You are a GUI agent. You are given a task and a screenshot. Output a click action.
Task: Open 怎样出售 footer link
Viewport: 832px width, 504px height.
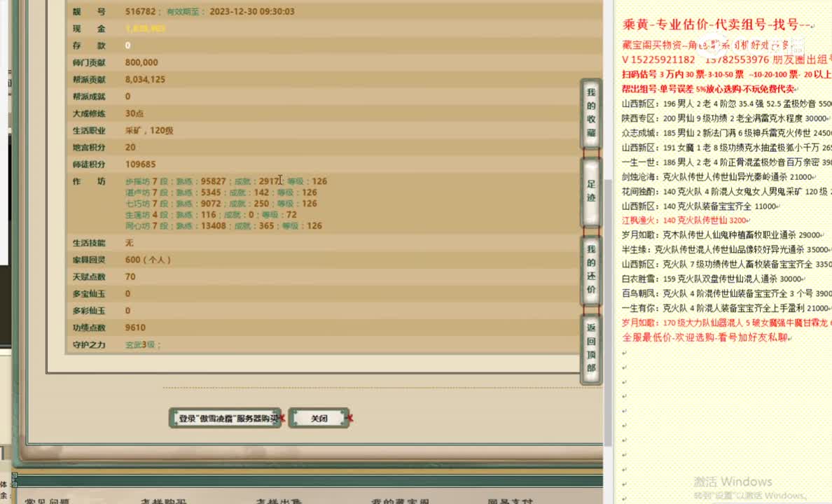[x=279, y=500]
